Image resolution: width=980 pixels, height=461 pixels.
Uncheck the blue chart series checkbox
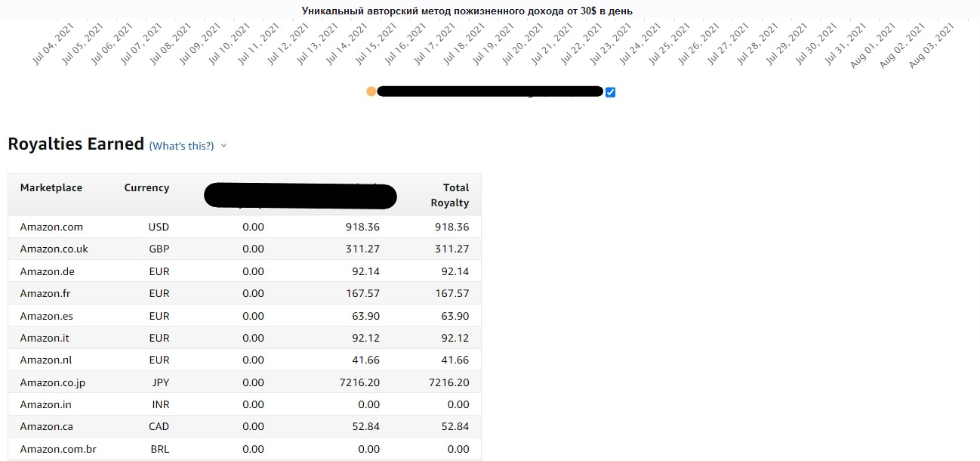(x=611, y=92)
